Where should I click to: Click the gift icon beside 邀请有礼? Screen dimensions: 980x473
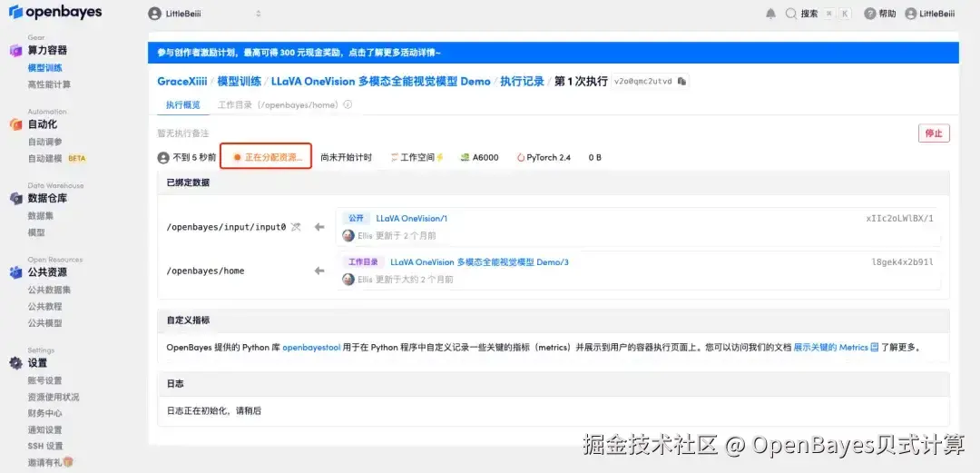(x=68, y=462)
